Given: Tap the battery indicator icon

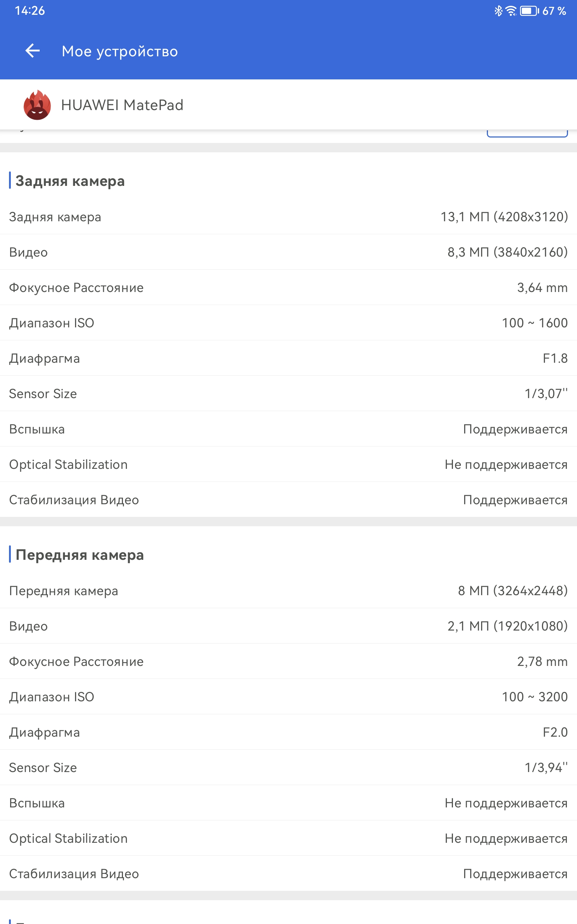Looking at the screenshot, I should (530, 11).
